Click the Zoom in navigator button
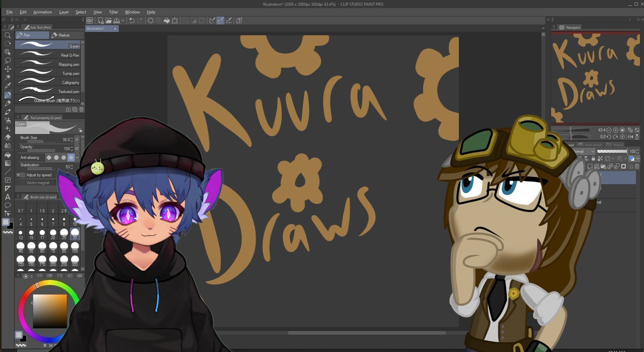 [x=615, y=130]
